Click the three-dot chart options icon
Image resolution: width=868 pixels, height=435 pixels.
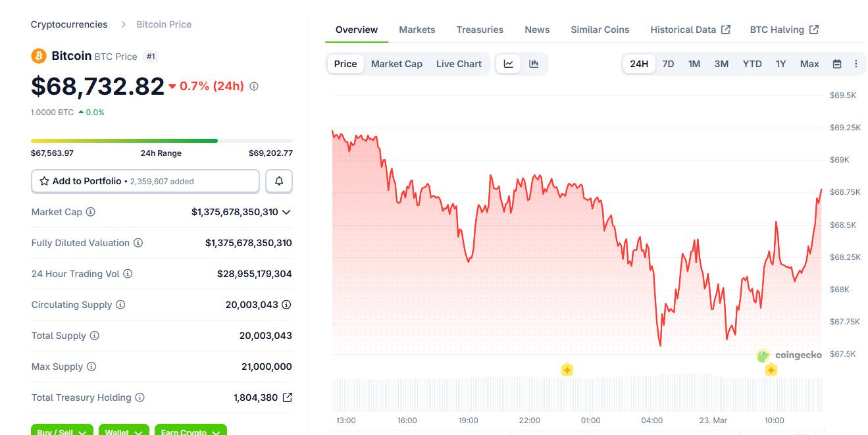856,63
